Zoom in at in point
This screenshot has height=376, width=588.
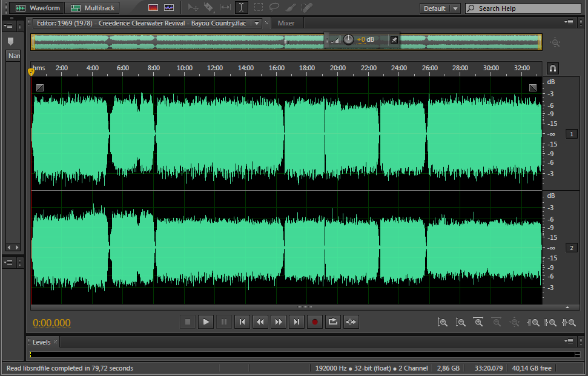pyautogui.click(x=533, y=322)
